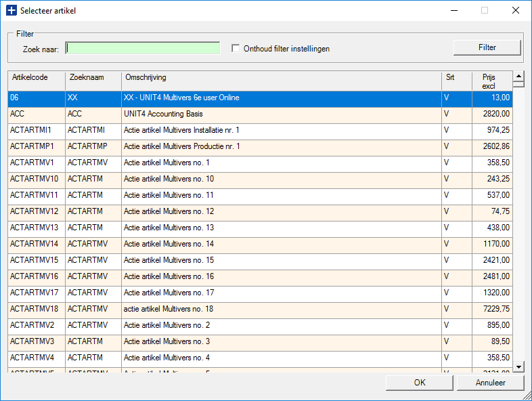The width and height of the screenshot is (532, 401).
Task: Enable Onthoud filter instellingen checkbox
Action: 236,48
